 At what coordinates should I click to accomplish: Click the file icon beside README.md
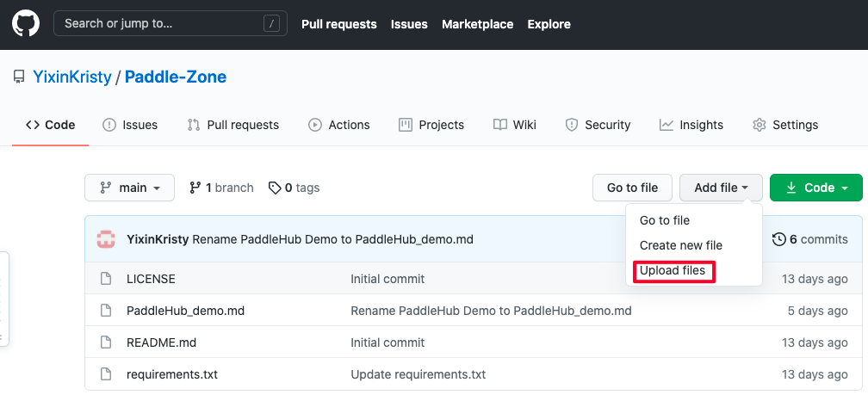105,342
